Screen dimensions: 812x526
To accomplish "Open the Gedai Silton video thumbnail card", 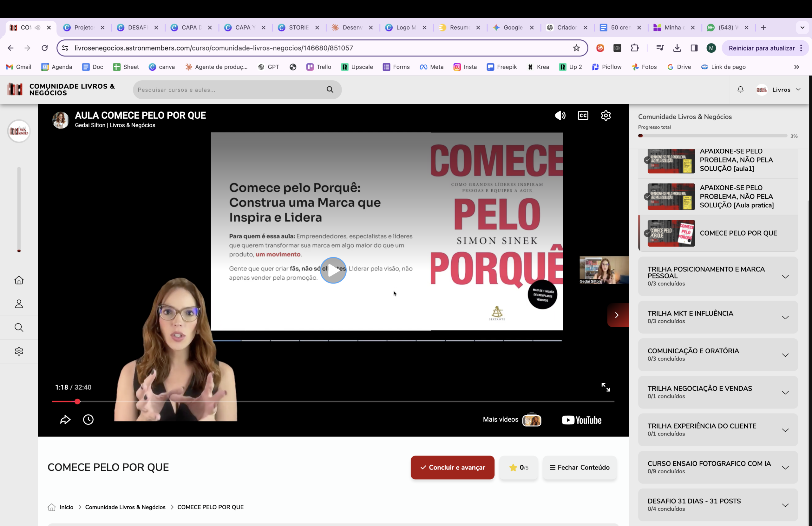I will (x=604, y=270).
